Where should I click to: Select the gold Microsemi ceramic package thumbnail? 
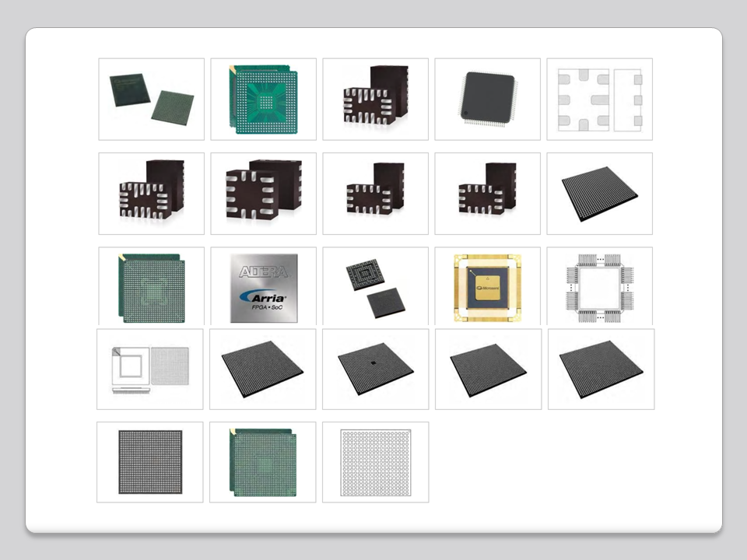point(487,285)
